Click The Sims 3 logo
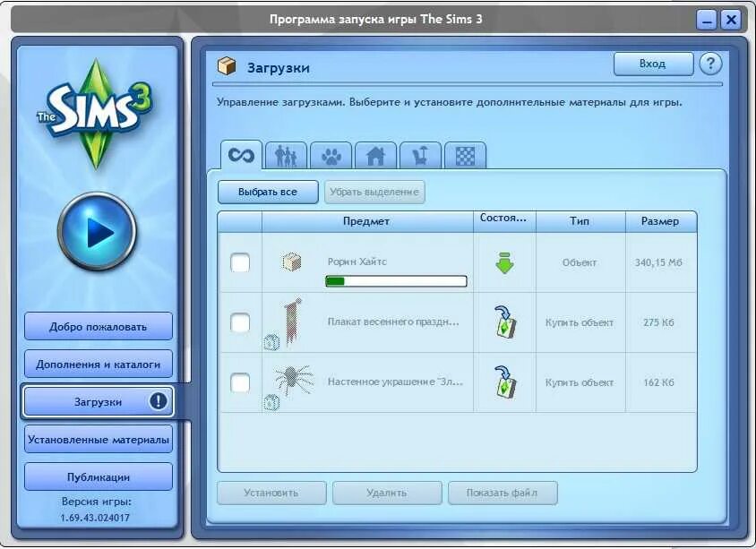The width and height of the screenshot is (756, 549). point(96,114)
